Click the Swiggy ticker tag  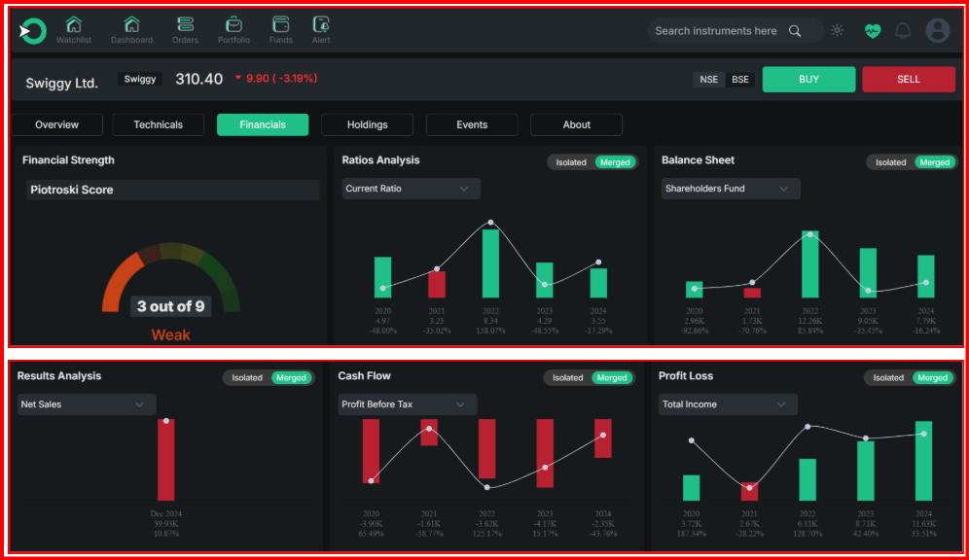pos(140,79)
